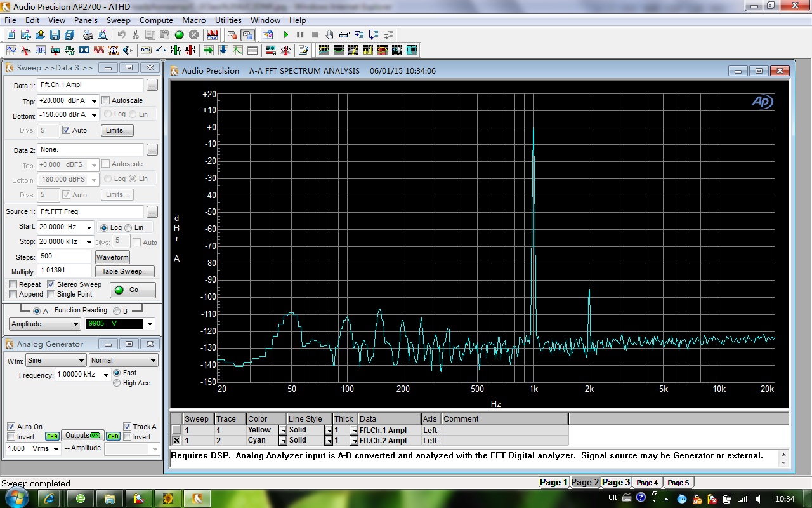
Task: Switch to the Page 1 tab
Action: (553, 482)
